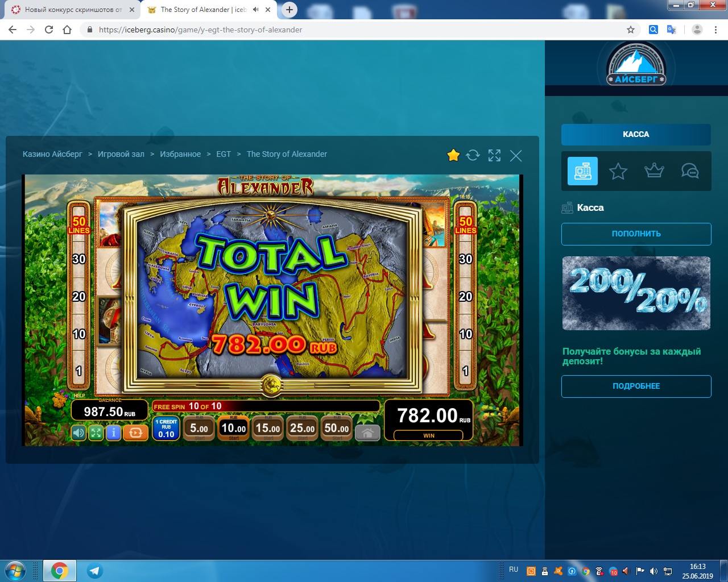The image size is (728, 582).
Task: Start a spin with the 15.00 bet
Action: point(268,429)
